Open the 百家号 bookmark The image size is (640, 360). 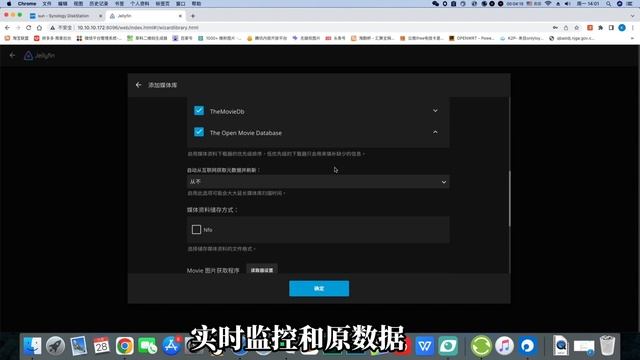(x=182, y=38)
